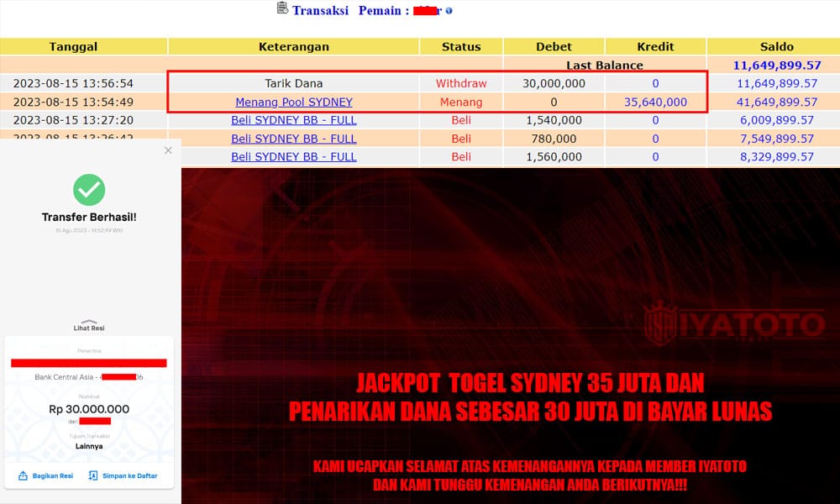Image resolution: width=840 pixels, height=504 pixels.
Task: Click the Status column header
Action: (x=461, y=47)
